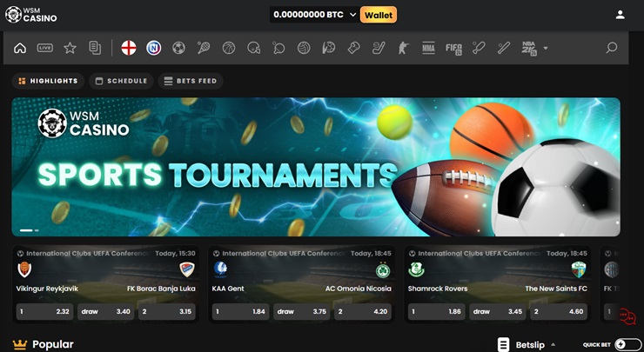The width and height of the screenshot is (644, 352).
Task: Expand more sports dropdown arrow
Action: pos(546,48)
